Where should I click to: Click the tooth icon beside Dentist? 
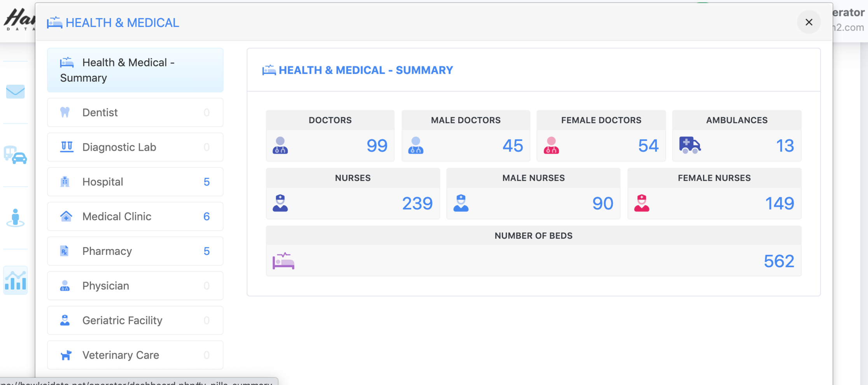65,112
